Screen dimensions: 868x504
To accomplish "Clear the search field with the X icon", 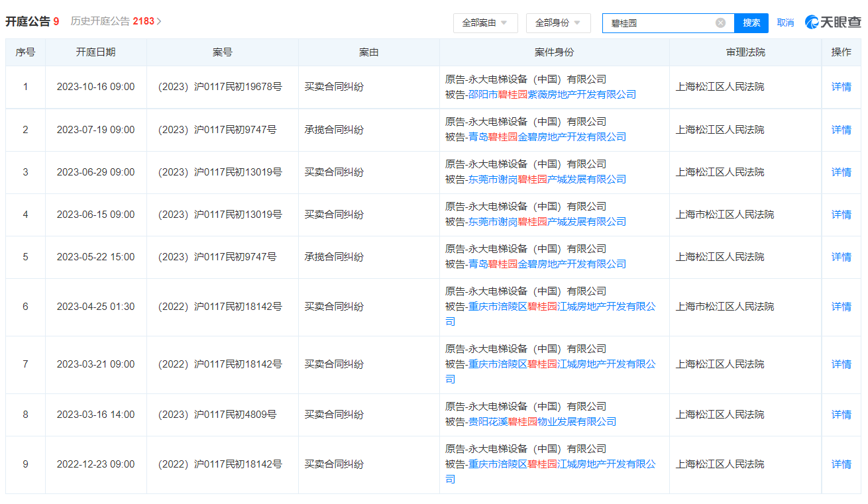I will click(720, 23).
